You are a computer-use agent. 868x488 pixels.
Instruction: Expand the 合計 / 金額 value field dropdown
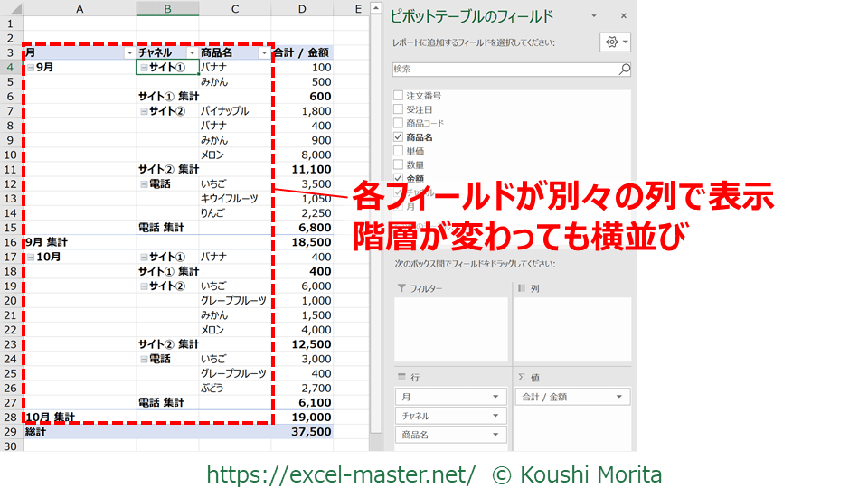pyautogui.click(x=618, y=397)
